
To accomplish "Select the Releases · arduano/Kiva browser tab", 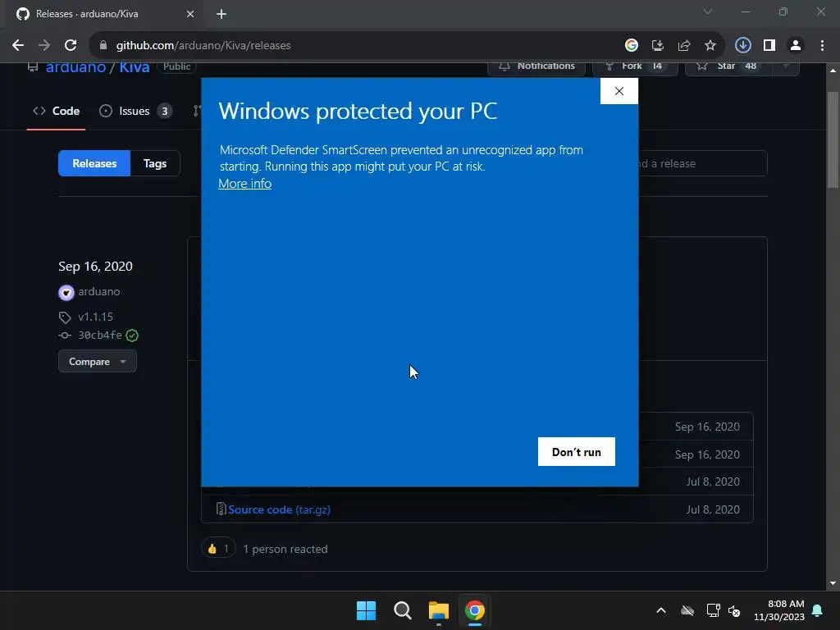I will coord(105,14).
